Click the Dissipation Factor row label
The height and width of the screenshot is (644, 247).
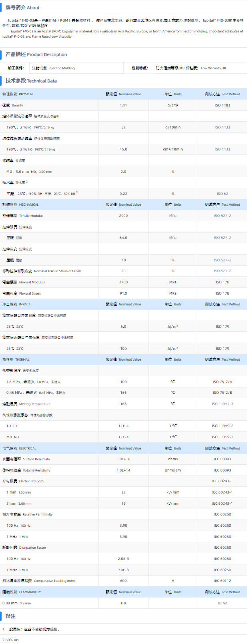[24, 548]
